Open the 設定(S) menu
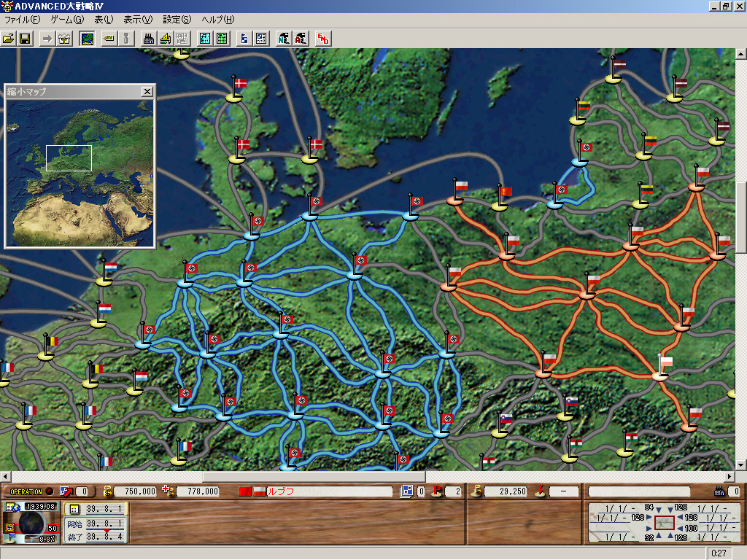 177,20
